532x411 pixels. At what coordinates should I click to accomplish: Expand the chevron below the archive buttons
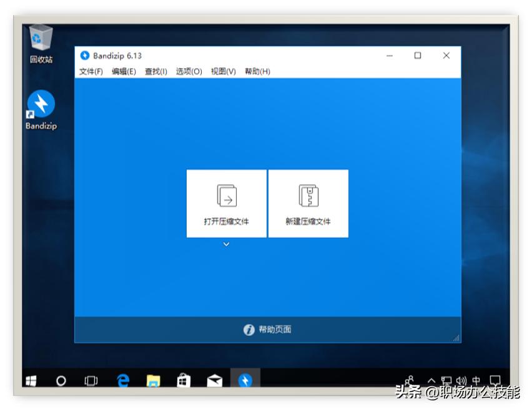227,244
